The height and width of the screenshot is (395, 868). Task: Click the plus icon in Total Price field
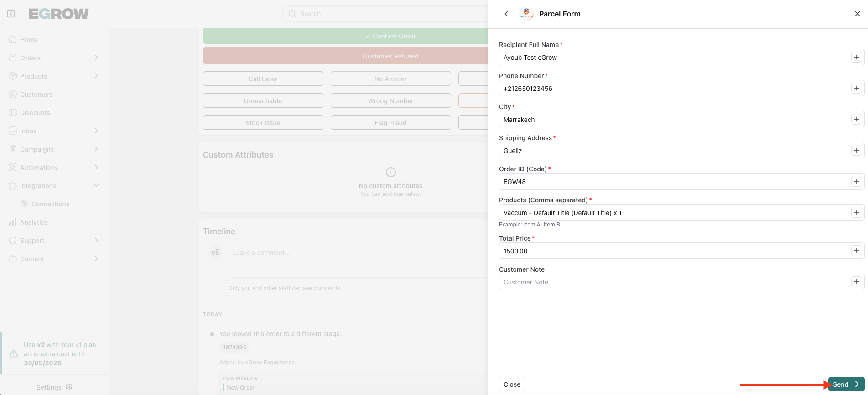[856, 251]
